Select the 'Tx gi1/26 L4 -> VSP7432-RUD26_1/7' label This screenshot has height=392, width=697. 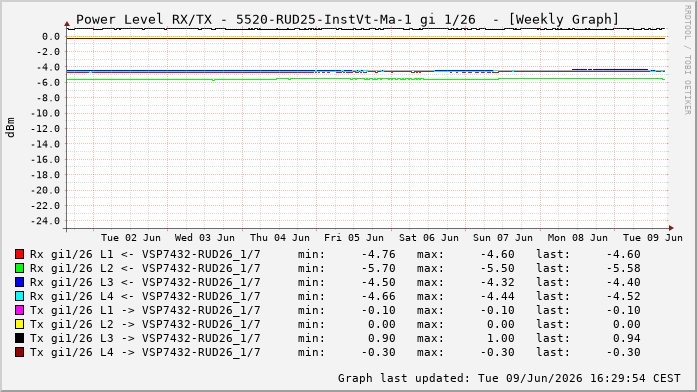point(145,352)
